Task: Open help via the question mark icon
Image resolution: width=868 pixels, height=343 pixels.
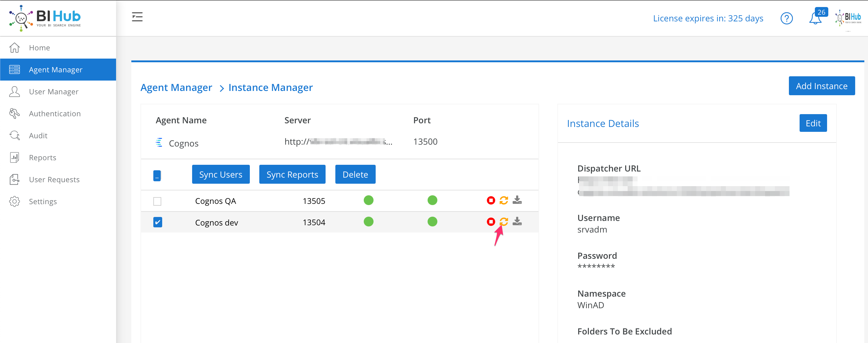Action: (x=786, y=18)
